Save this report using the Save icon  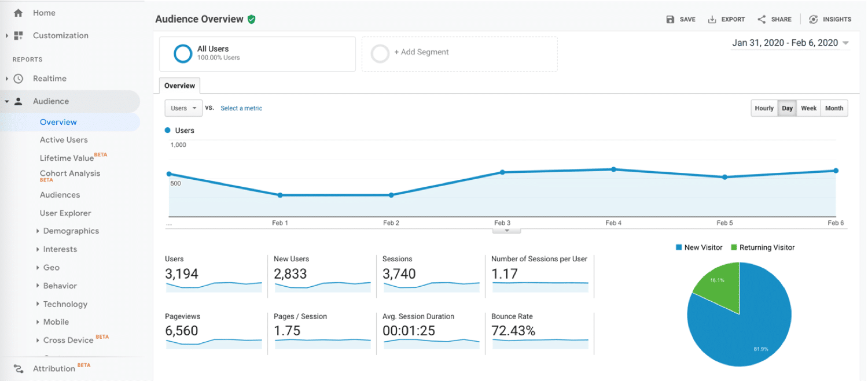point(670,19)
